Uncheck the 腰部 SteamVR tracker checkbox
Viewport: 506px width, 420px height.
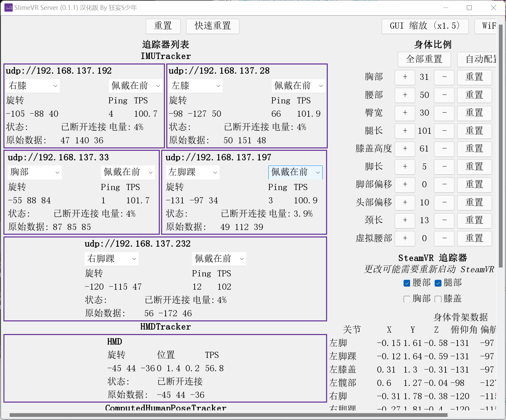[407, 283]
